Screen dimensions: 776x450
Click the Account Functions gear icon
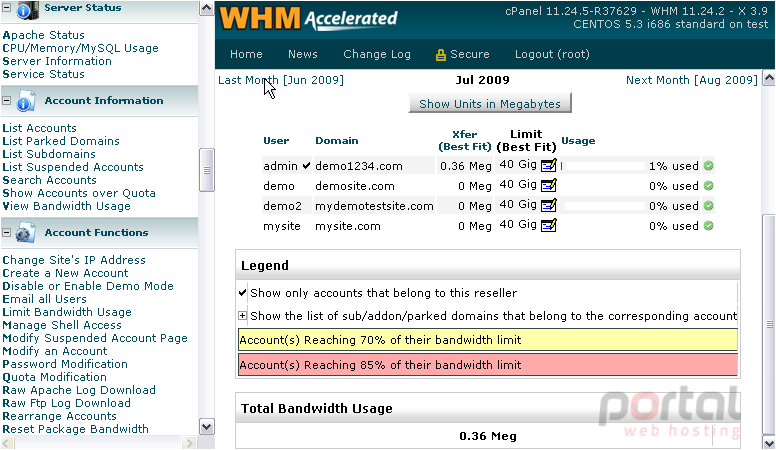tap(25, 233)
